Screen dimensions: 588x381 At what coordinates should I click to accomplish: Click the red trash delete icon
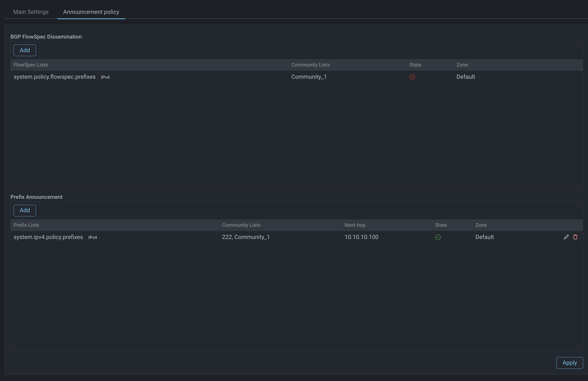point(575,237)
